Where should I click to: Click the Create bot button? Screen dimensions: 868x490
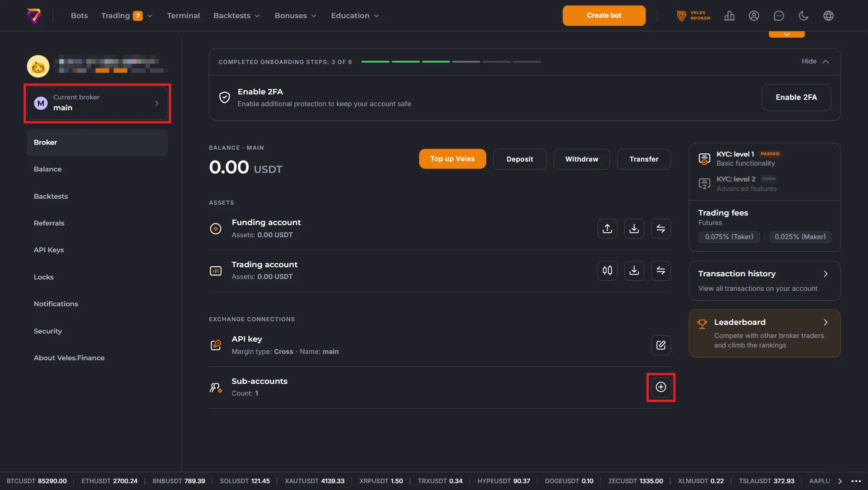pyautogui.click(x=604, y=15)
